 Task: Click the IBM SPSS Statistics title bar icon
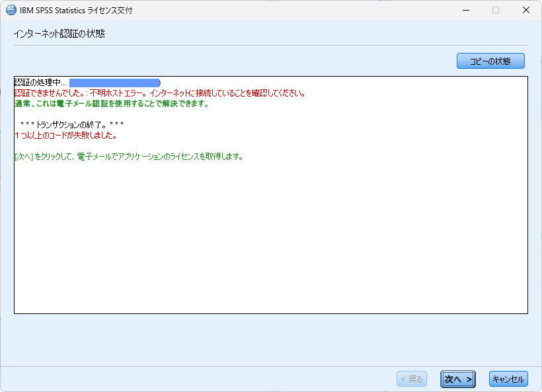tap(11, 10)
